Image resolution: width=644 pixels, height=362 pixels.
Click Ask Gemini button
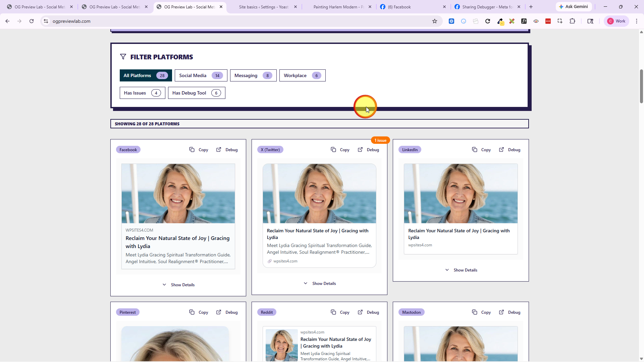(x=574, y=7)
